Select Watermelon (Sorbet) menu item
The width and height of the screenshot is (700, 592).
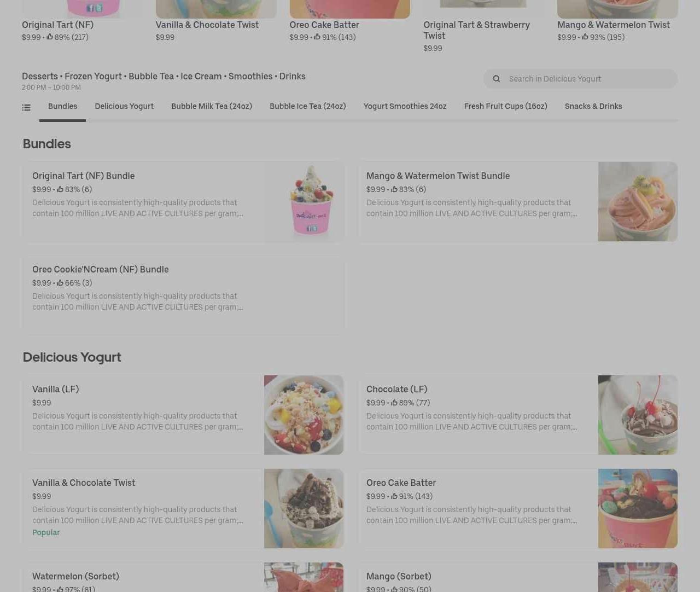[183, 577]
